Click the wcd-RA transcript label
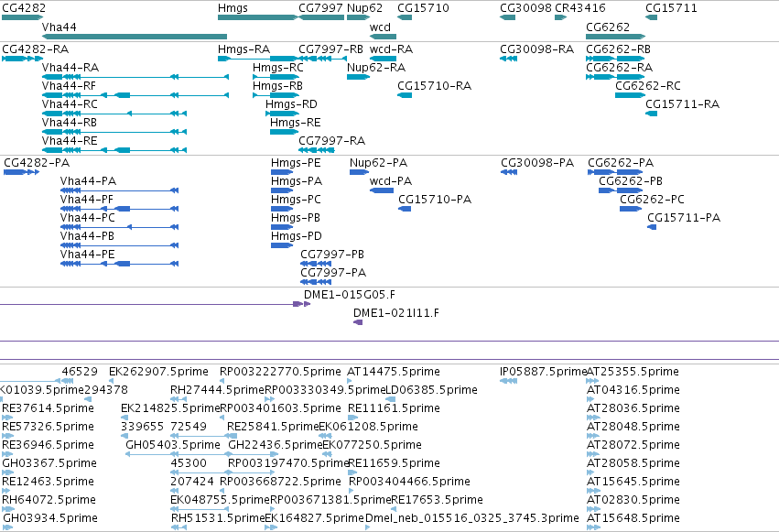Image resolution: width=779 pixels, height=532 pixels. click(391, 49)
